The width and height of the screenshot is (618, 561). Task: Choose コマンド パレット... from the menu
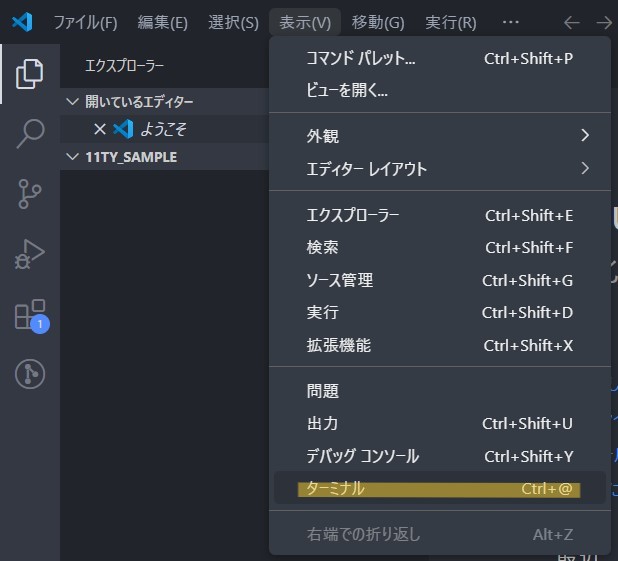pos(440,58)
